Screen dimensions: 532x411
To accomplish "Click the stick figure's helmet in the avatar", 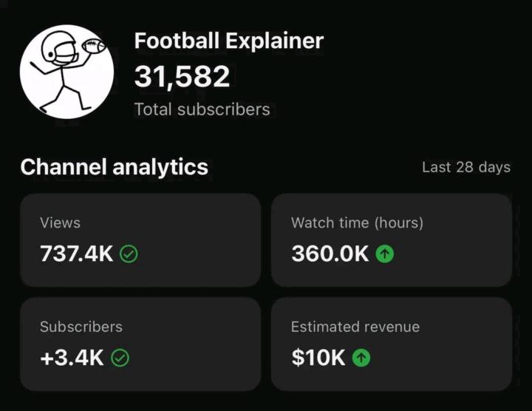I will [x=57, y=51].
